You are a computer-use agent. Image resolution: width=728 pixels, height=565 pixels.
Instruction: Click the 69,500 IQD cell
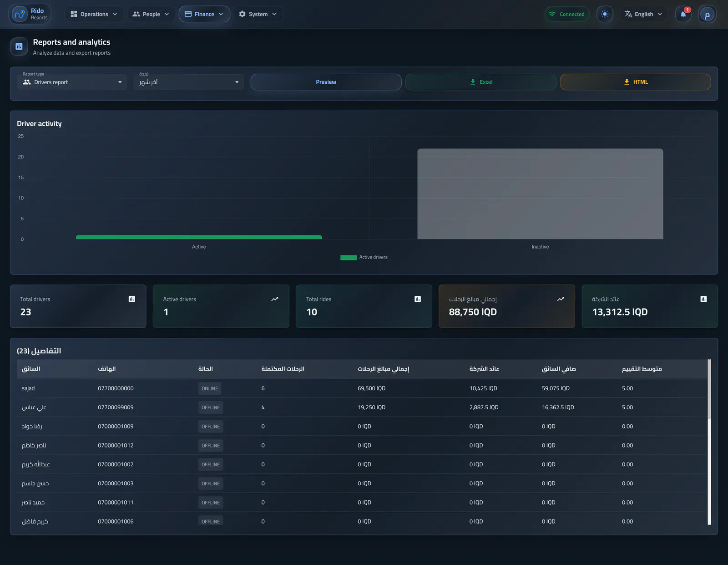click(x=371, y=388)
